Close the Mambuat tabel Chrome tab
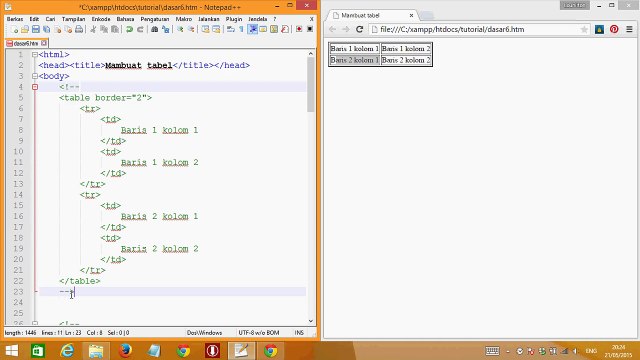This screenshot has width=640, height=360. 411,16
